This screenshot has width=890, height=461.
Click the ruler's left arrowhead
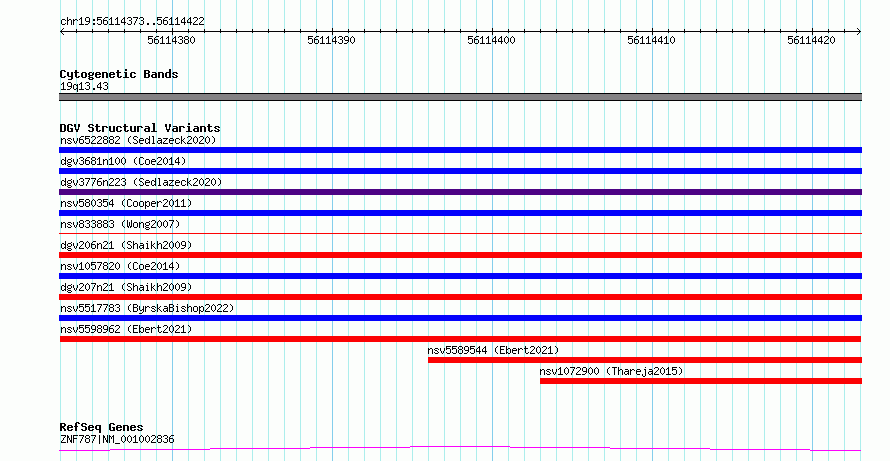tap(62, 32)
